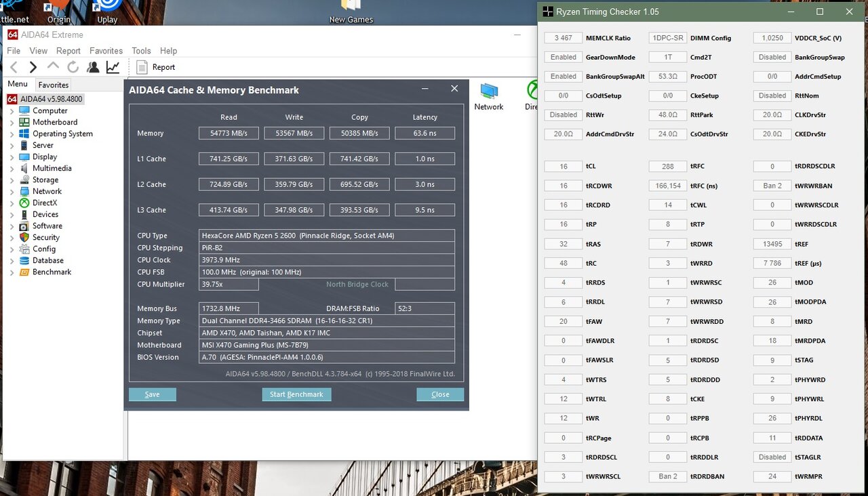The image size is (868, 496).
Task: Expand the Display tree node
Action: 12,157
